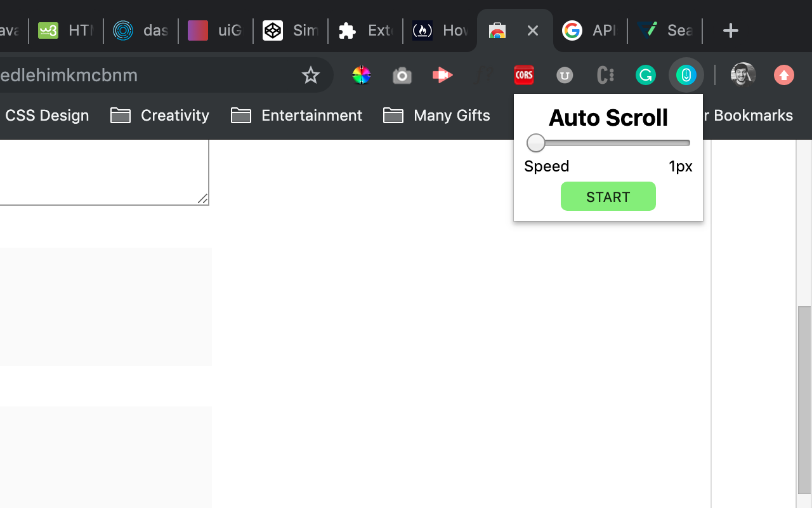Open the Other Bookmarks folder
Screen dimensions: 812x508
[x=749, y=116]
